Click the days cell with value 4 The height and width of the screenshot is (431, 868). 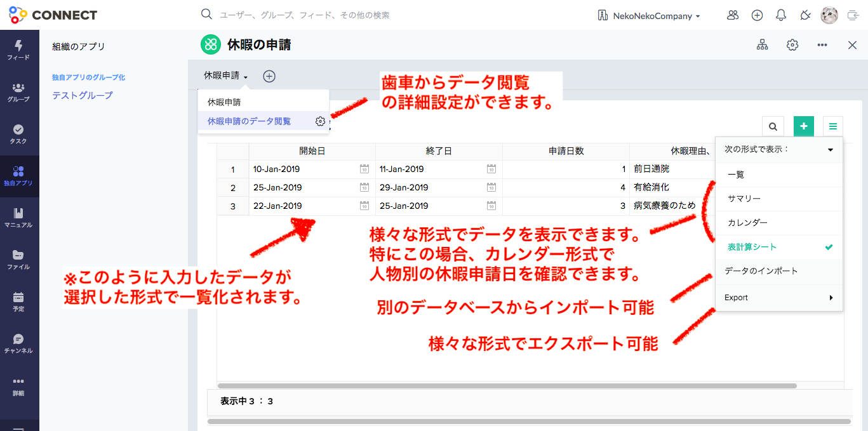point(566,187)
